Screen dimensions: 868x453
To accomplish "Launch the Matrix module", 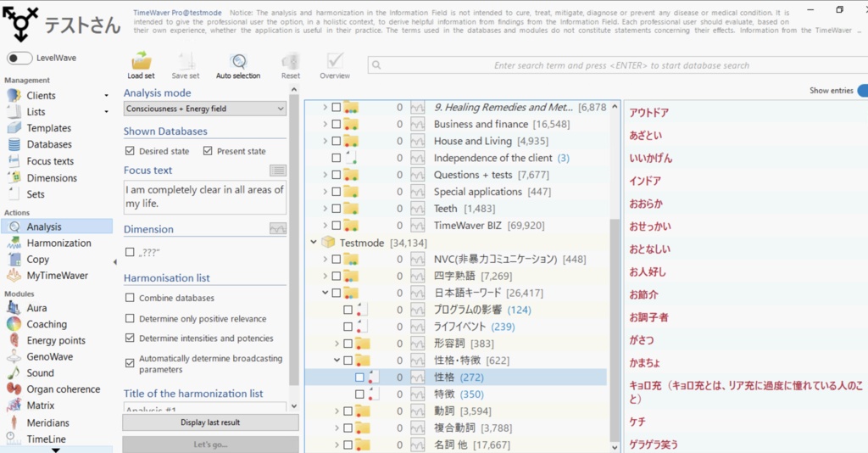I will coord(41,405).
